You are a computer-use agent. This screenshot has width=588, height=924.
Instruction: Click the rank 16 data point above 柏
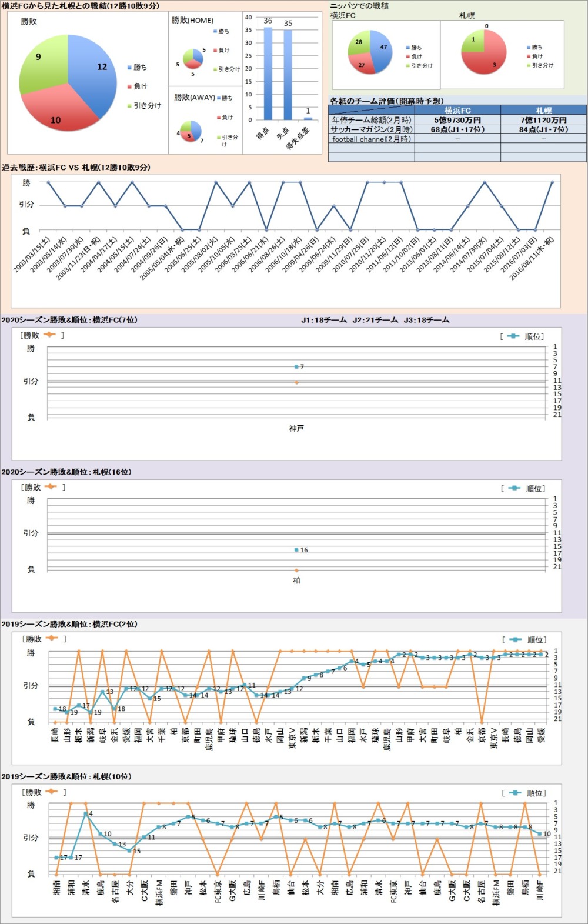[296, 550]
